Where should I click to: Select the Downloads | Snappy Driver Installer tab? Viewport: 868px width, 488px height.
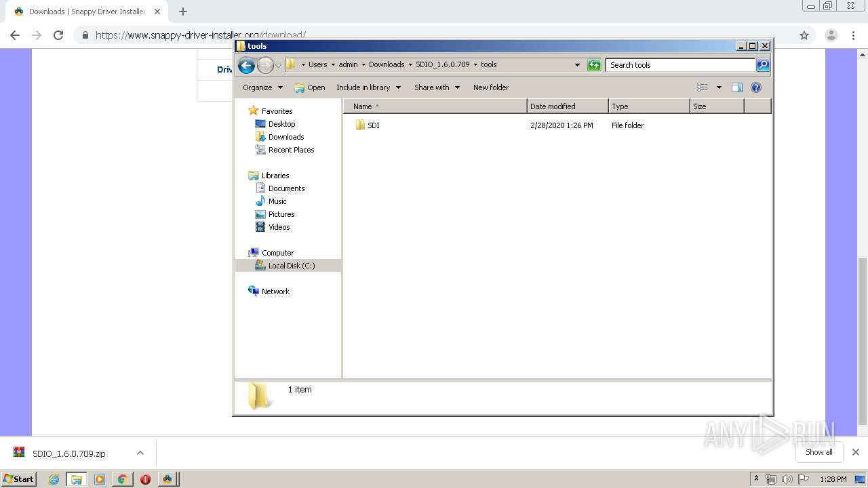(87, 12)
